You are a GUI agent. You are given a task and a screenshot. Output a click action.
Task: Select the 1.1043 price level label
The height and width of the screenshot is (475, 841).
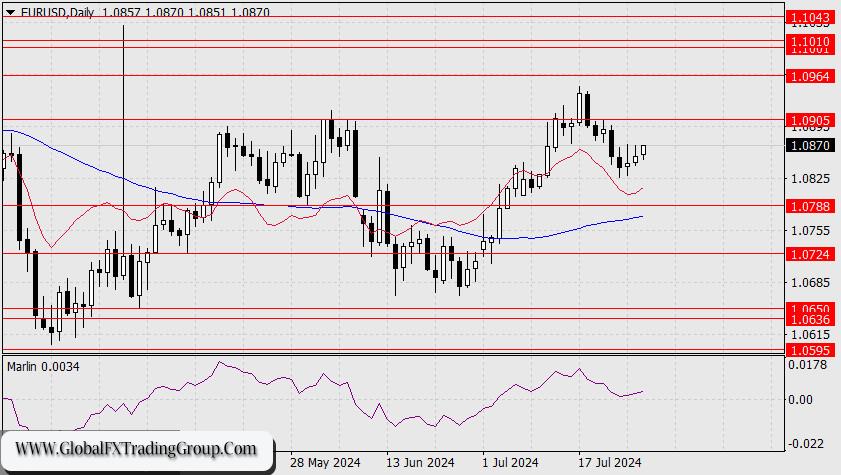pyautogui.click(x=810, y=18)
